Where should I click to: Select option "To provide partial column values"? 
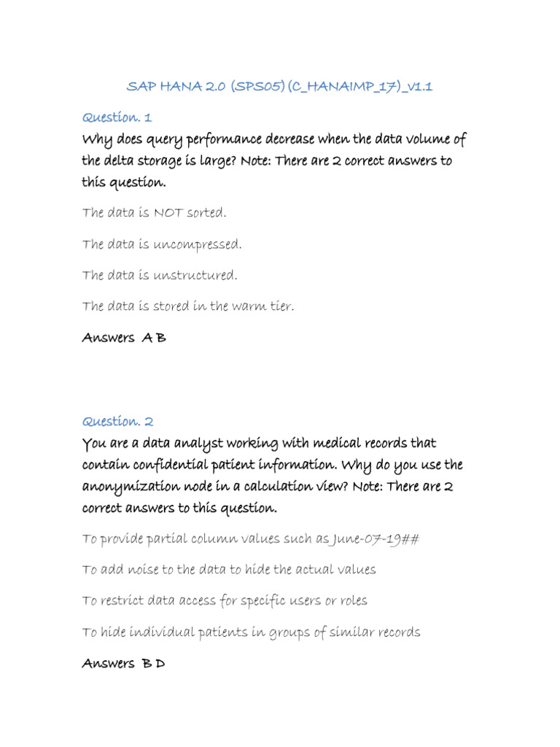point(251,539)
